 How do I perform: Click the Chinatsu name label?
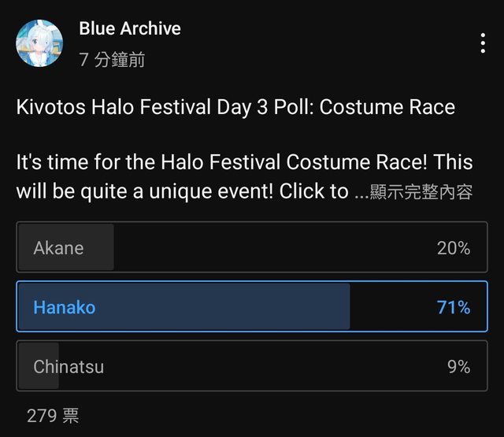pos(69,367)
